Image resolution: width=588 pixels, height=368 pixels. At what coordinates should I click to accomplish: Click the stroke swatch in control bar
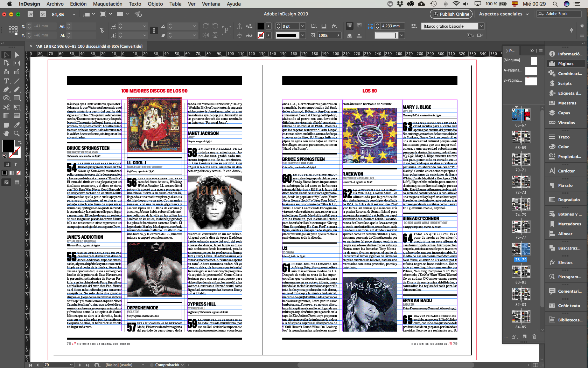[261, 35]
